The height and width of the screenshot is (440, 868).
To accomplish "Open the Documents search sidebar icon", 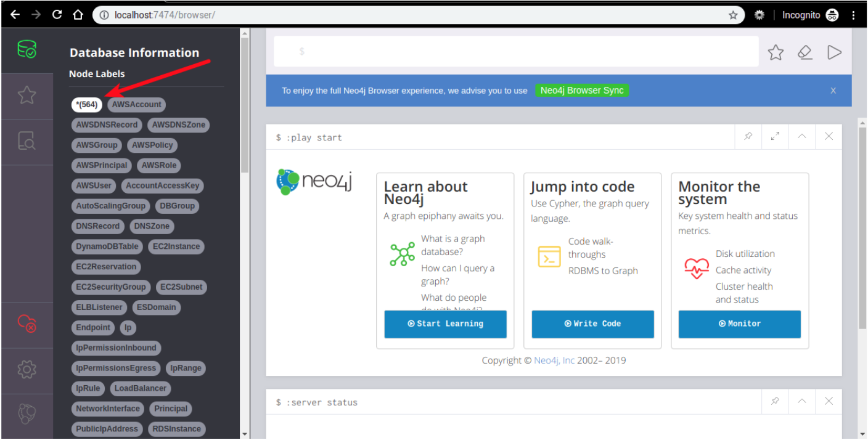I will click(x=27, y=141).
